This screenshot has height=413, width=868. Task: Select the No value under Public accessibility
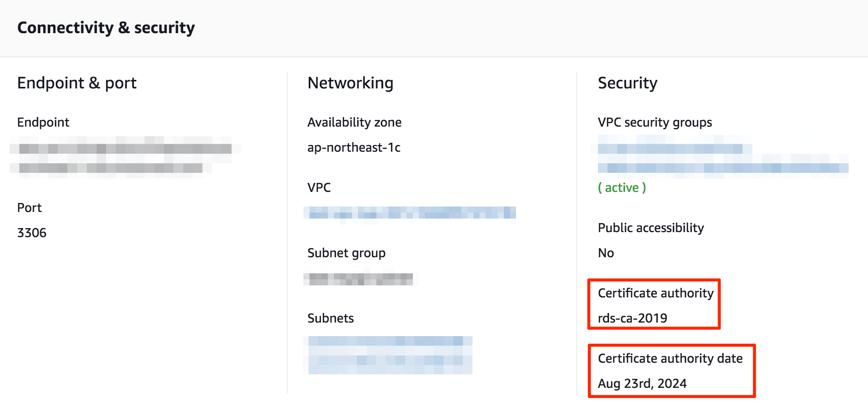[x=606, y=253]
